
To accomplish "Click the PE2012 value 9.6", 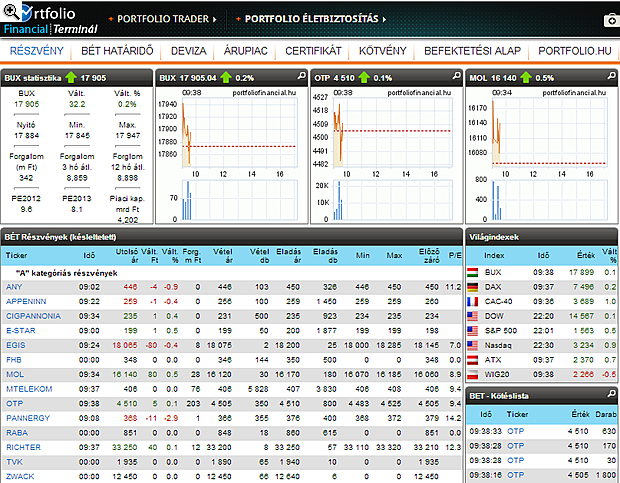I will pos(26,209).
